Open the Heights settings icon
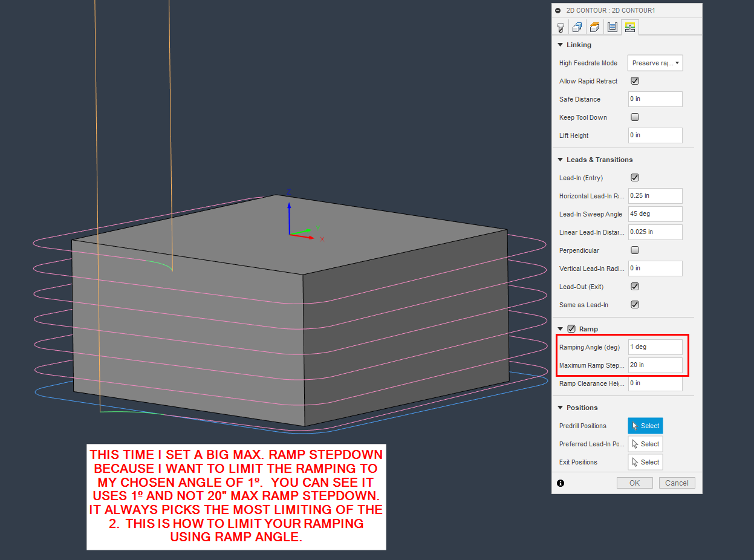 tap(594, 27)
